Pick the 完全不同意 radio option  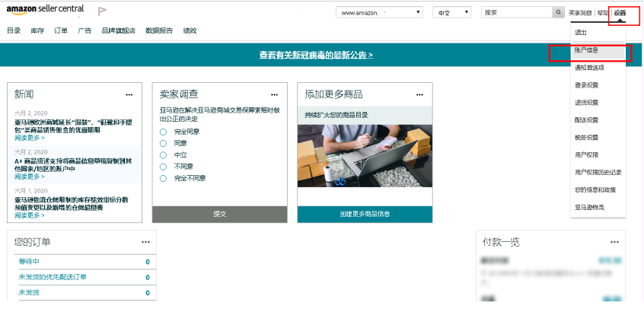click(163, 178)
